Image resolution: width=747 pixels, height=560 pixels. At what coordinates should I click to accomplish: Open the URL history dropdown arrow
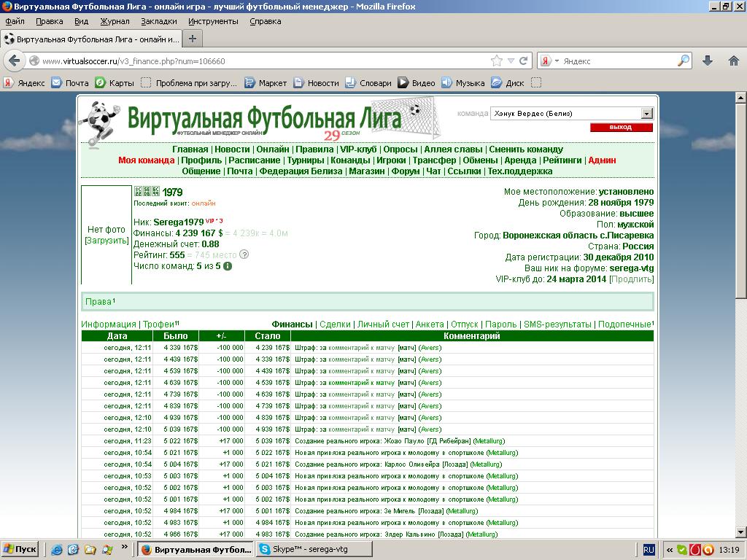[511, 61]
